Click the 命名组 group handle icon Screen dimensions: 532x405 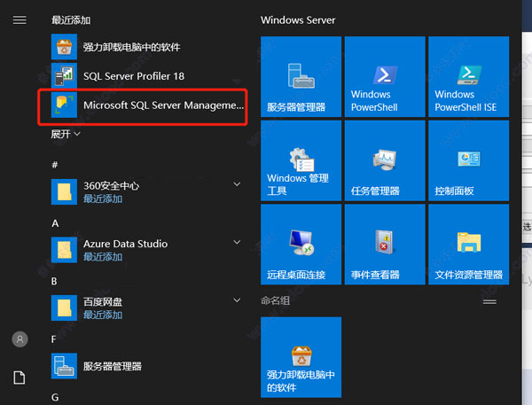tap(489, 301)
